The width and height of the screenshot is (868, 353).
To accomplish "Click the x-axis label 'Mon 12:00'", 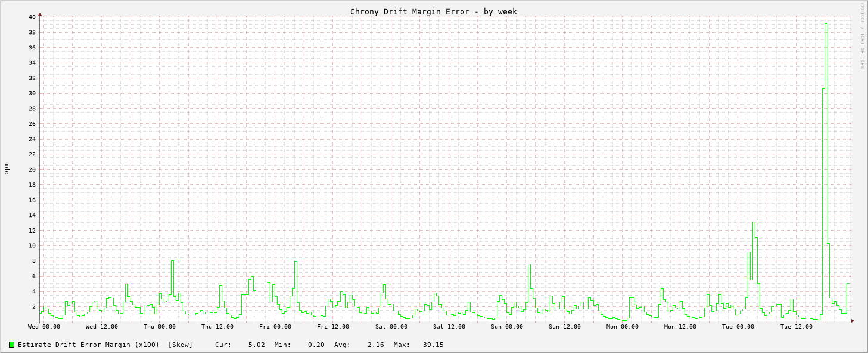I will coord(680,326).
